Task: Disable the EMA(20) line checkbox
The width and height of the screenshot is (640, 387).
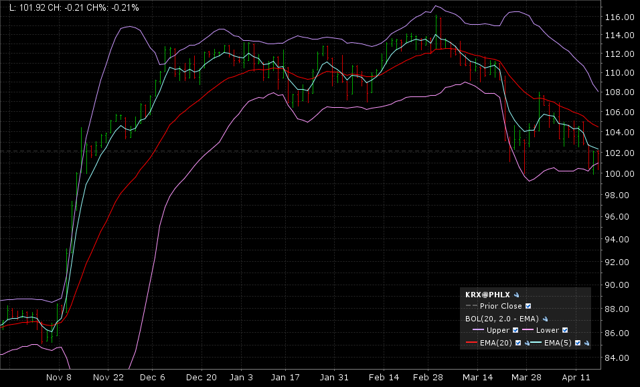Action: [x=518, y=343]
